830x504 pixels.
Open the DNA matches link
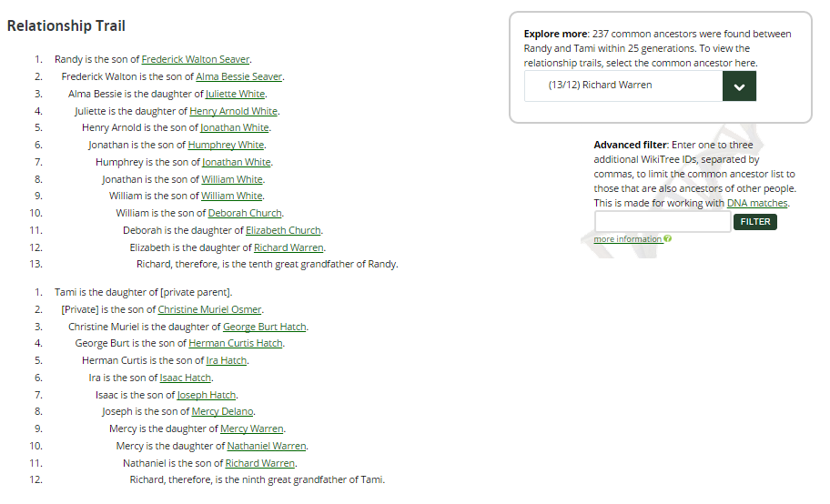[x=757, y=203]
